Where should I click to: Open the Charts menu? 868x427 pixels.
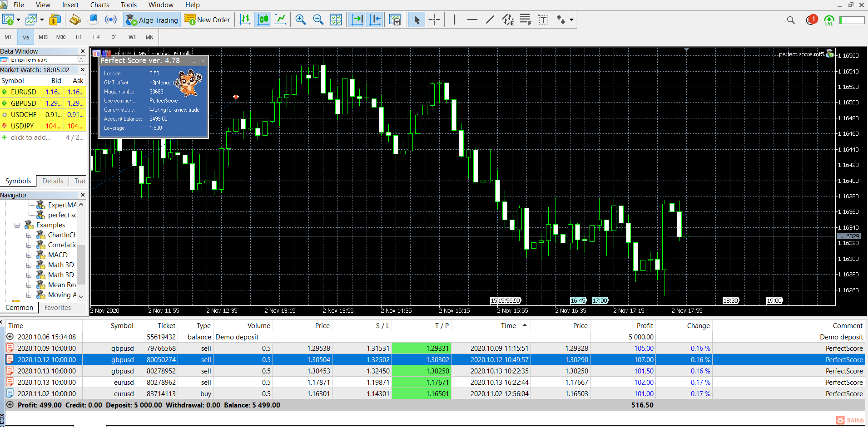click(x=99, y=5)
